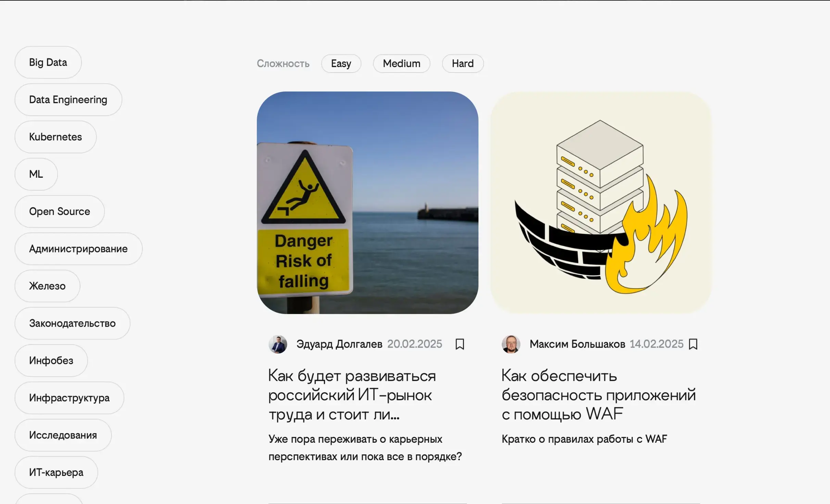Filter articles by Kubernetes
Viewport: 830px width, 504px height.
(x=55, y=137)
